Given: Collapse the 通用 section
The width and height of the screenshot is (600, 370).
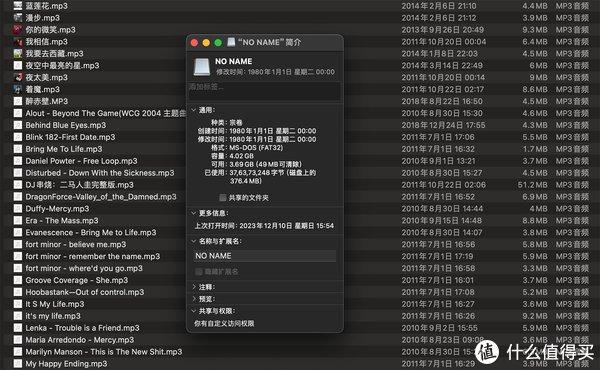Looking at the screenshot, I should tap(194, 110).
